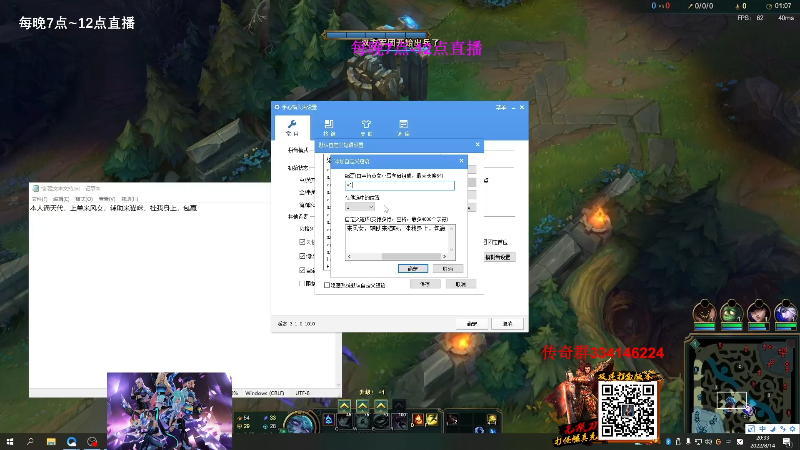Click the yellow Flash summoner spell icon
The width and height of the screenshot is (800, 450).
[x=432, y=419]
